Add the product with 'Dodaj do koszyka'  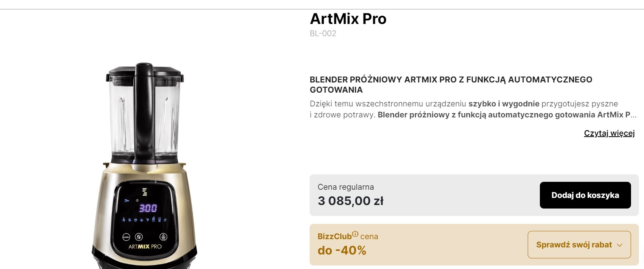(585, 195)
